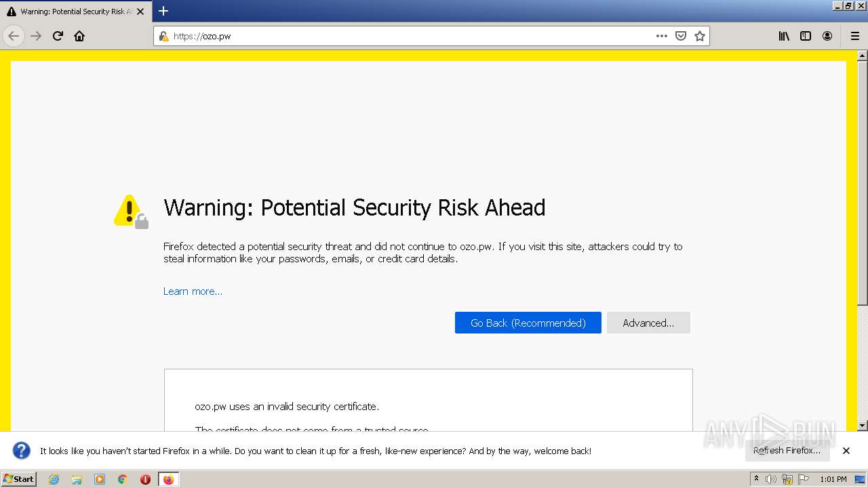
Task: Open Firefox hamburger menu
Action: click(x=854, y=36)
